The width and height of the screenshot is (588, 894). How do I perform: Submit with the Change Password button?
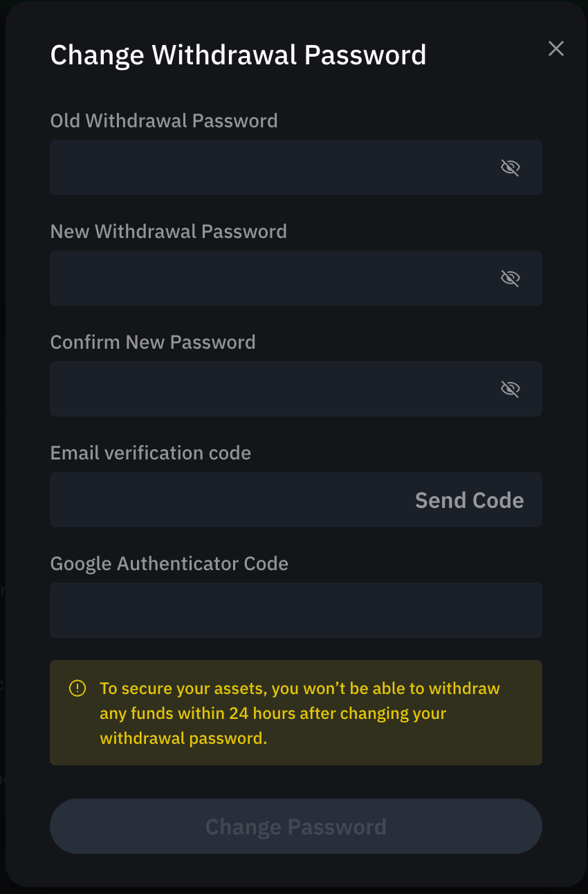point(296,826)
